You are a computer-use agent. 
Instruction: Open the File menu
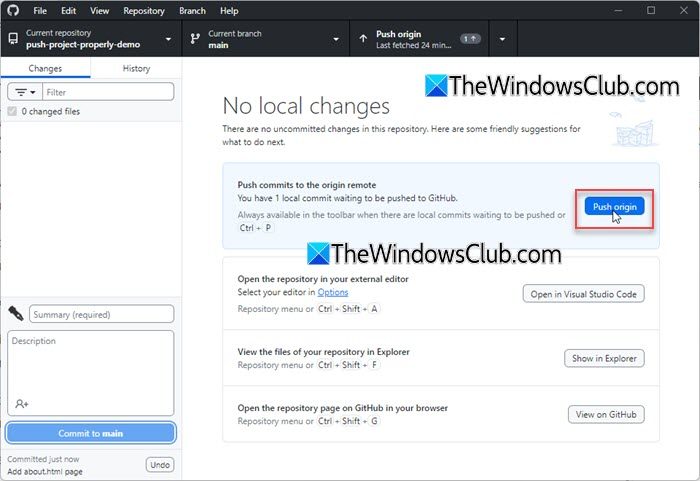40,11
